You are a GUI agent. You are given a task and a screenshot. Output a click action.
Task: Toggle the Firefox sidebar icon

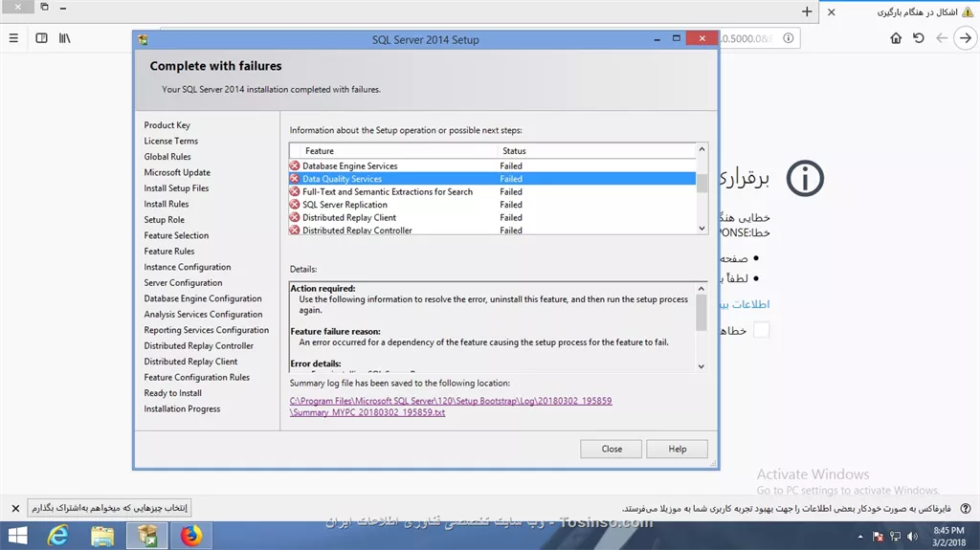[41, 38]
